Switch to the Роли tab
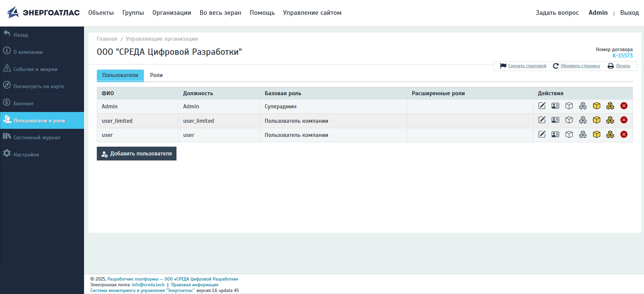The width and height of the screenshot is (644, 294). pos(156,75)
